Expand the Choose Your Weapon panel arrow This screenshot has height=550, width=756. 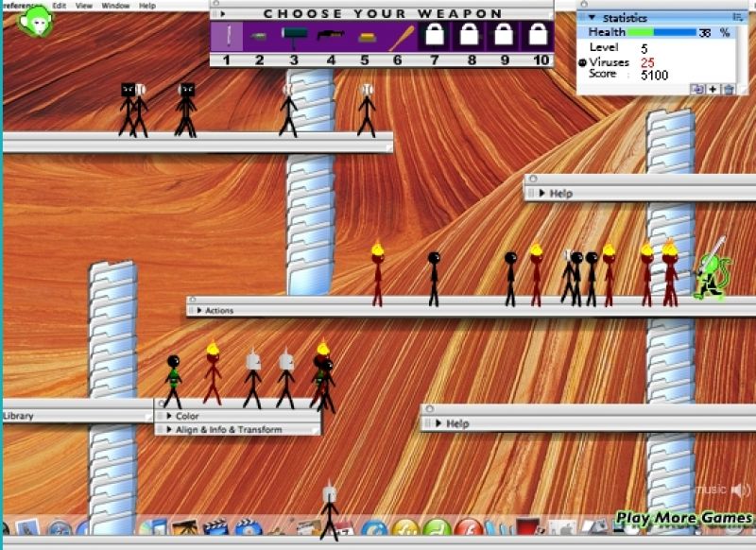223,14
